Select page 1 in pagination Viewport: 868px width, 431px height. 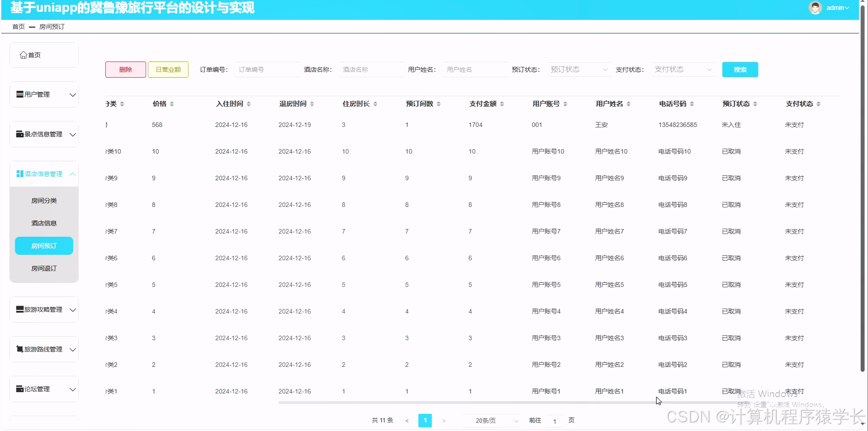[x=425, y=421]
